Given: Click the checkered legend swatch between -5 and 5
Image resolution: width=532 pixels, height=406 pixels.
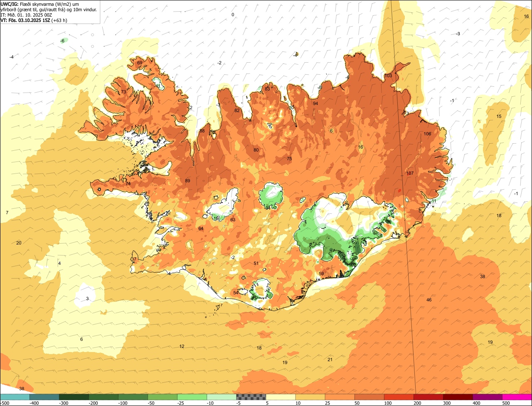Looking at the screenshot, I should 251,397.
